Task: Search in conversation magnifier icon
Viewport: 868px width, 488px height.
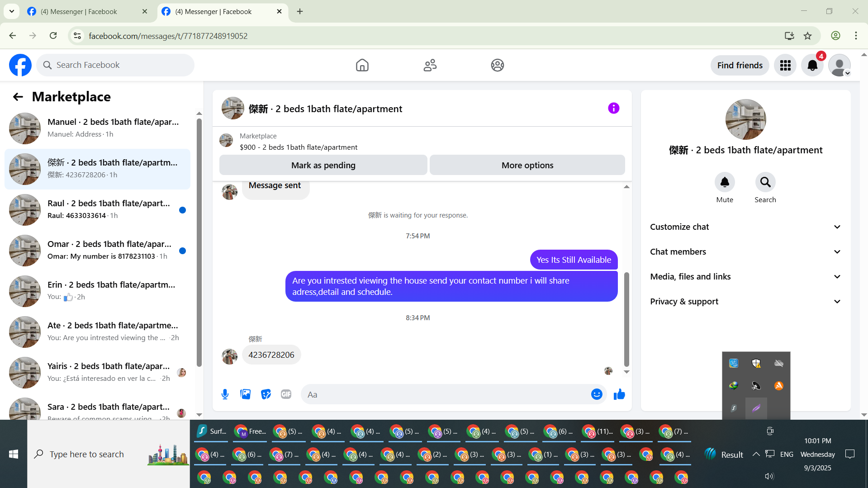Action: [765, 182]
